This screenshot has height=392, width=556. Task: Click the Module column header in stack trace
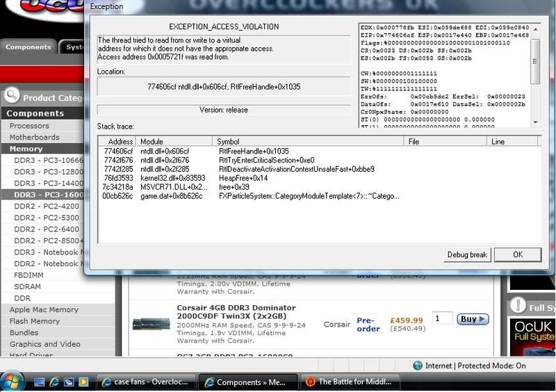click(174, 142)
